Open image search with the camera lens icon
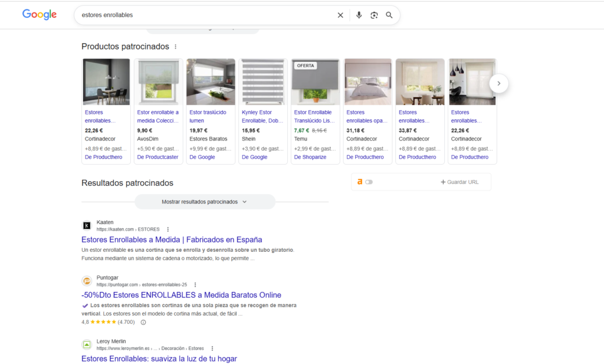 point(374,15)
